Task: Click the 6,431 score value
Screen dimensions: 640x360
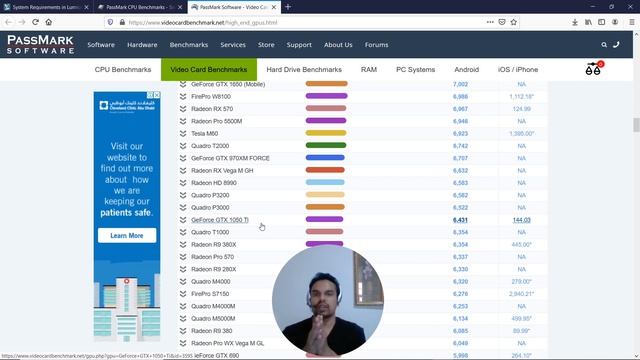Action: [x=460, y=220]
